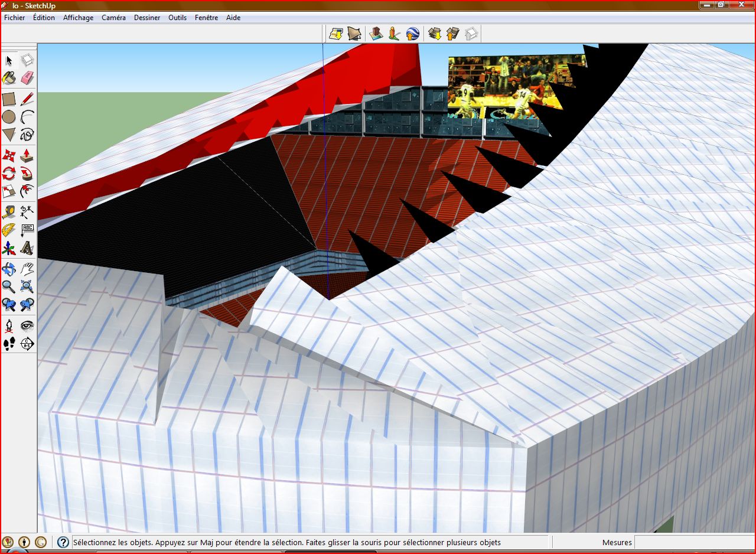Open the Caméra menu
The image size is (756, 554).
coord(113,18)
